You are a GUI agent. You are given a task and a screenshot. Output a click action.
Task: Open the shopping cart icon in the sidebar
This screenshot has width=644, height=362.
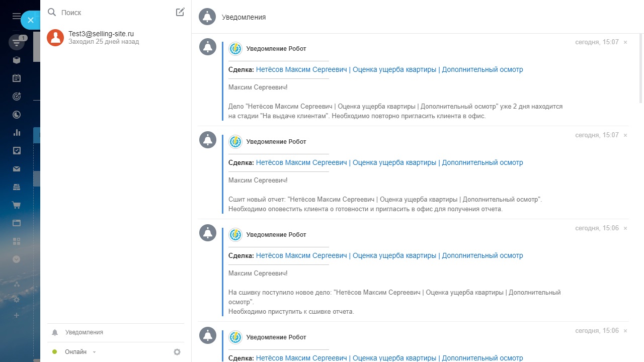pos(17,205)
